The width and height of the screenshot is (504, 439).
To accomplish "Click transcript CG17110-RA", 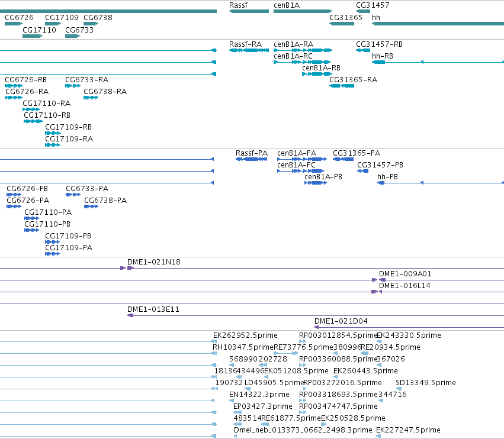I will click(x=31, y=109).
